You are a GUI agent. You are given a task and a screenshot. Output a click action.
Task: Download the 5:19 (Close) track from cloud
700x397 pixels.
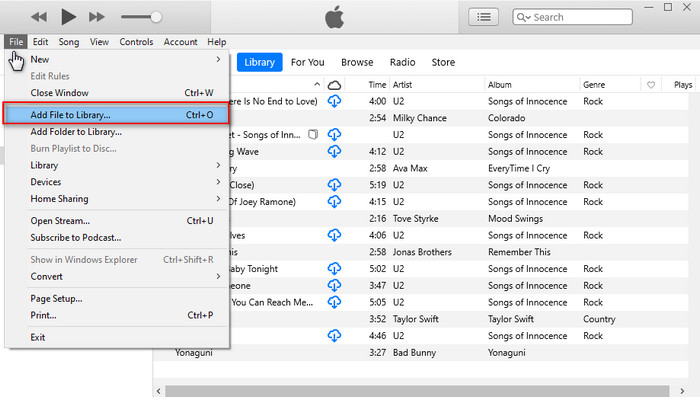click(334, 185)
